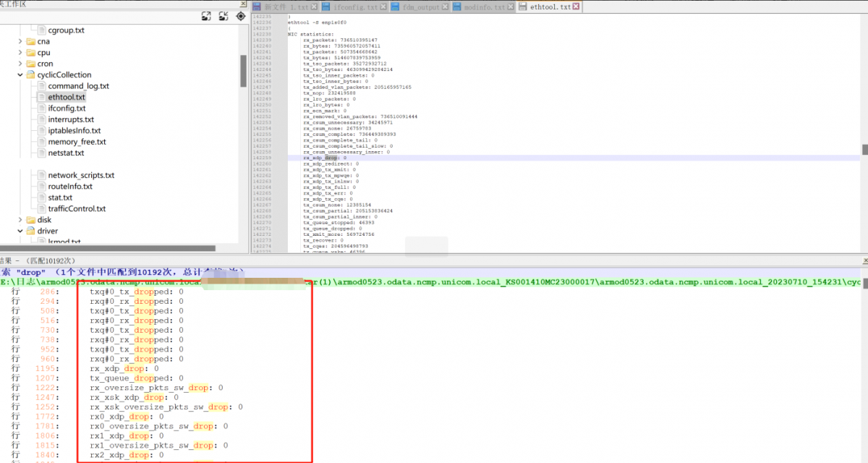This screenshot has height=463, width=868.
Task: Expand the cna folder
Action: tap(20, 42)
